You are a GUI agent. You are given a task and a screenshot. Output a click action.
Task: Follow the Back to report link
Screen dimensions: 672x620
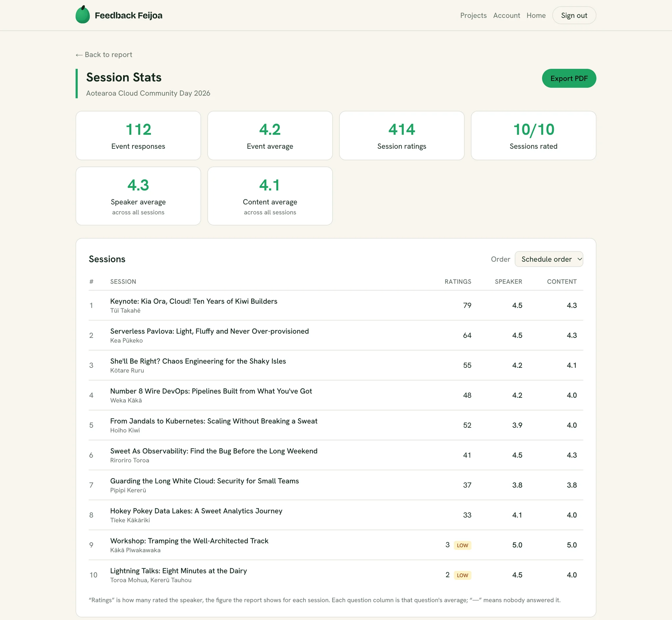tap(104, 55)
